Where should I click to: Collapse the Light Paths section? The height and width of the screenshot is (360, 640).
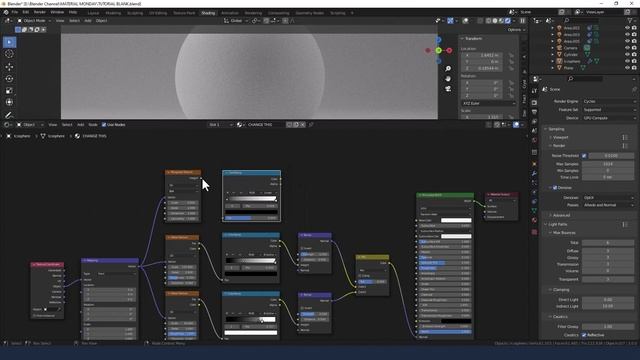point(557,224)
